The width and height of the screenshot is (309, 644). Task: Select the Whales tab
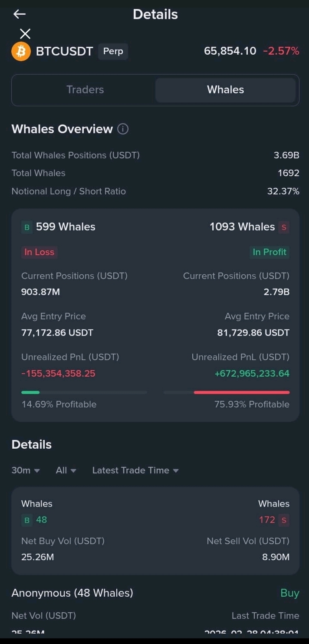coord(225,90)
